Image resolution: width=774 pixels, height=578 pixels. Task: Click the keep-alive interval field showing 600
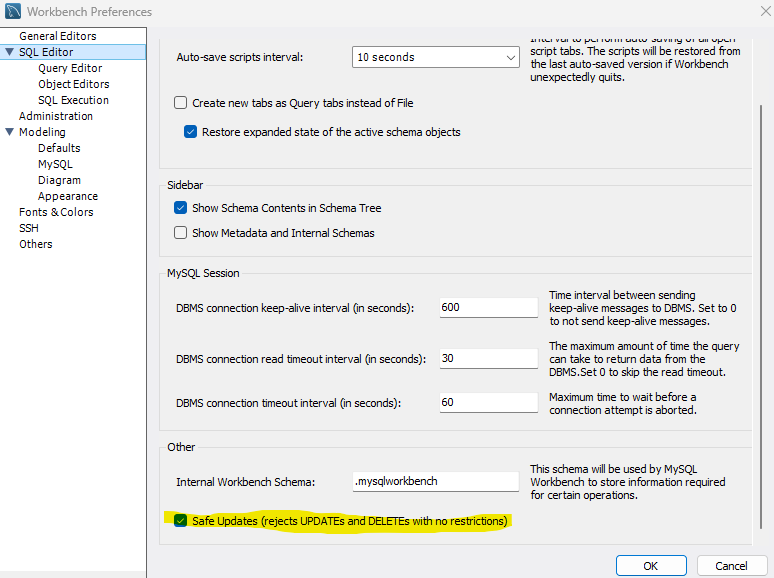[489, 308]
